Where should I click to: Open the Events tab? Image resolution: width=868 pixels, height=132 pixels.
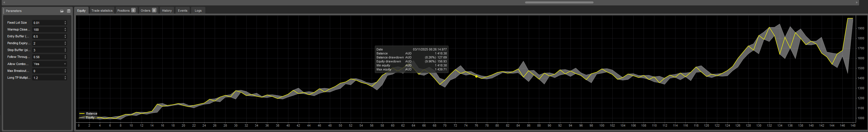(x=183, y=11)
